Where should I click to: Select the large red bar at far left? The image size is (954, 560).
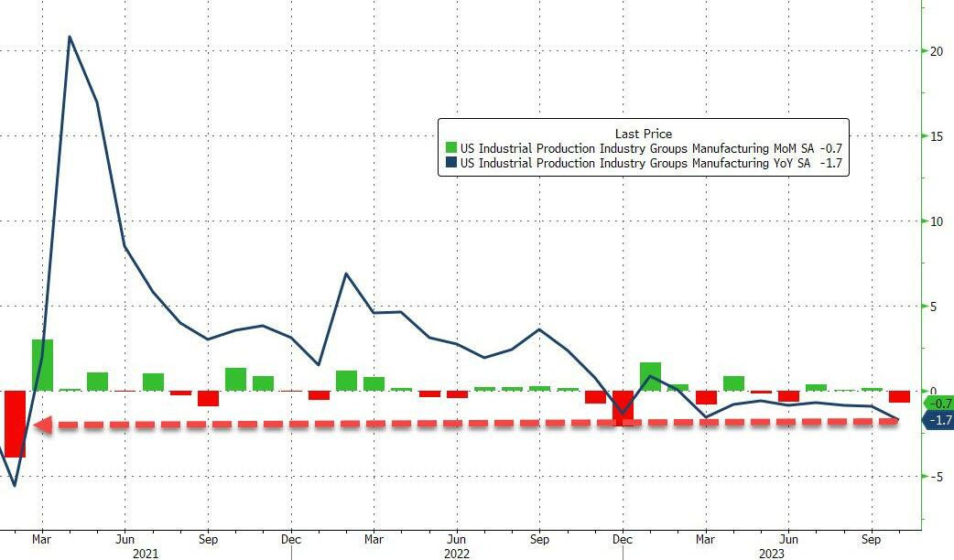point(15,423)
